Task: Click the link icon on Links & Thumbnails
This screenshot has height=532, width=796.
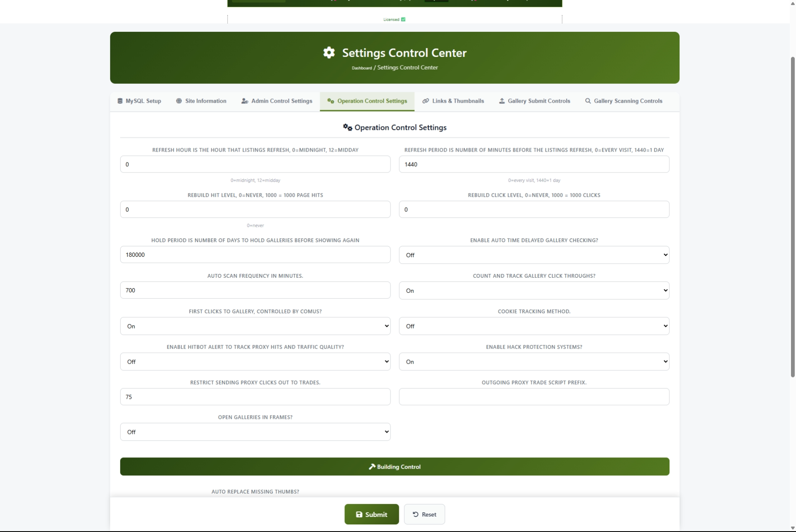Action: [426, 101]
